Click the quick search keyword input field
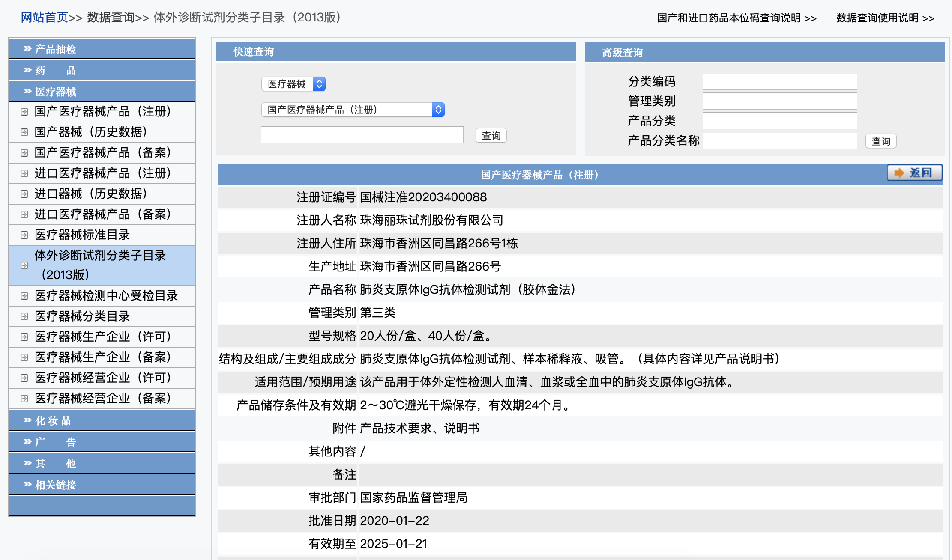Image resolution: width=952 pixels, height=560 pixels. click(x=362, y=135)
